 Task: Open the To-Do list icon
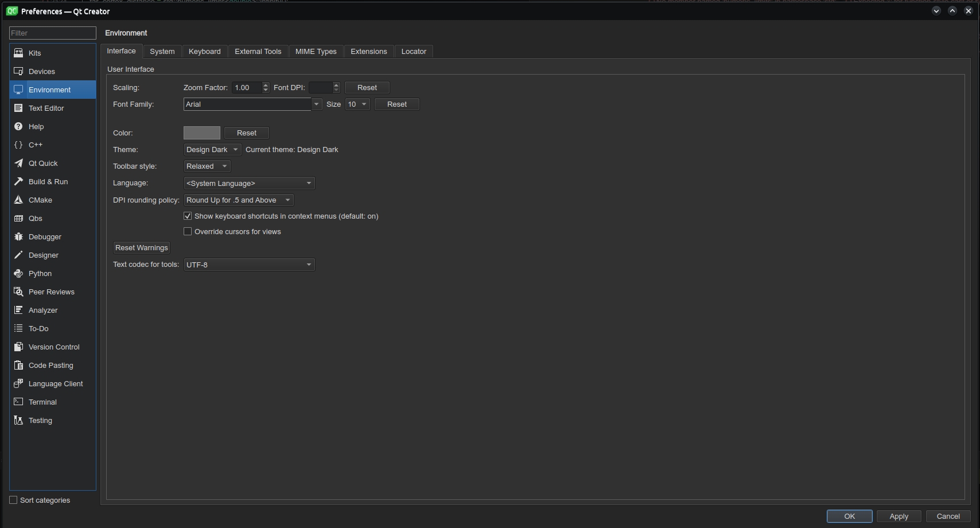(18, 328)
